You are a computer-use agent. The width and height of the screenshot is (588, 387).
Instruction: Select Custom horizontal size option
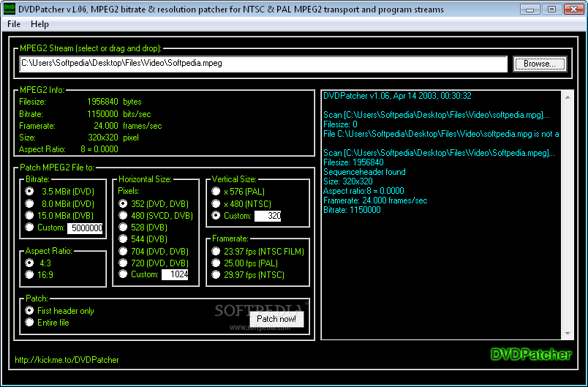coord(139,274)
